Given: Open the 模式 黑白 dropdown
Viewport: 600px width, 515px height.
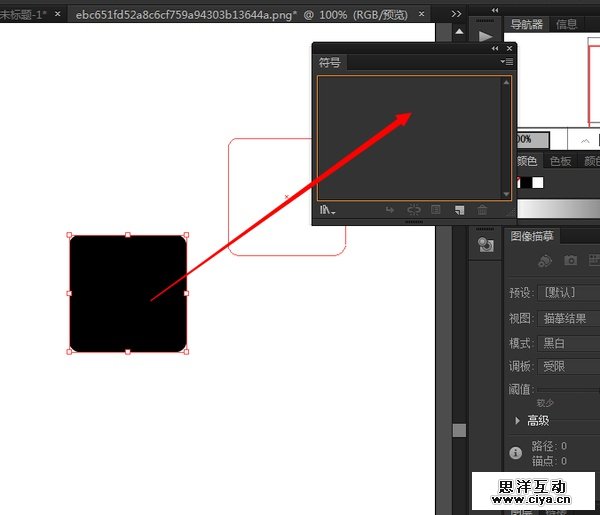Looking at the screenshot, I should [569, 343].
